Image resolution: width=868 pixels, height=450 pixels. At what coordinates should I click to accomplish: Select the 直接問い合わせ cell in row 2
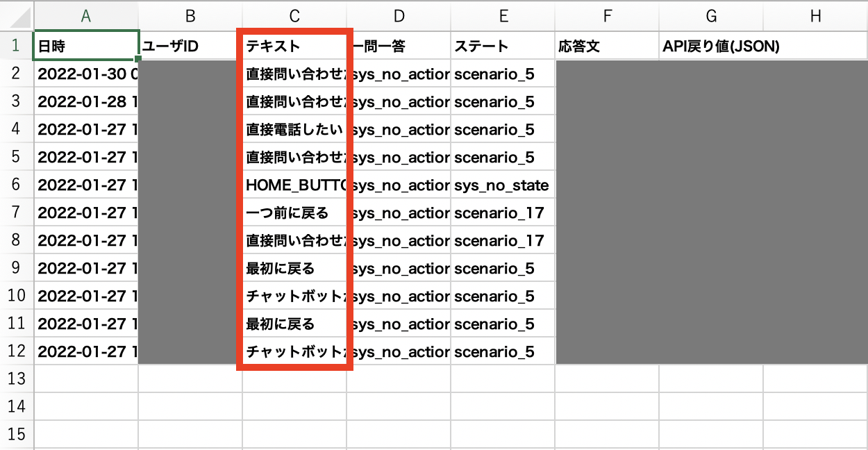294,74
